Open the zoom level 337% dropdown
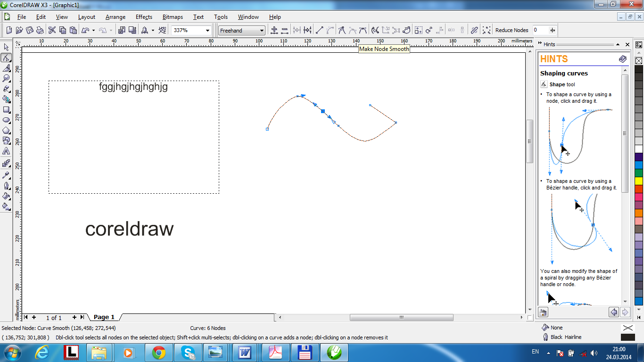This screenshot has height=362, width=644. [x=207, y=30]
